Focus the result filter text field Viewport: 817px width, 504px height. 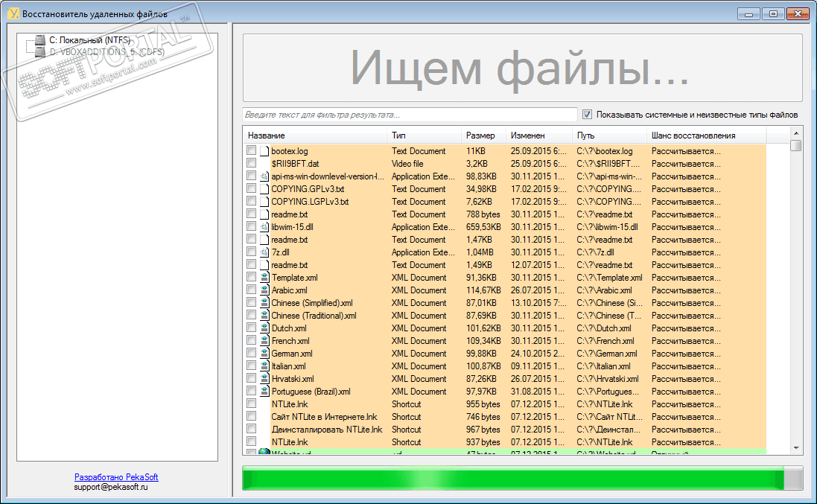click(x=410, y=115)
